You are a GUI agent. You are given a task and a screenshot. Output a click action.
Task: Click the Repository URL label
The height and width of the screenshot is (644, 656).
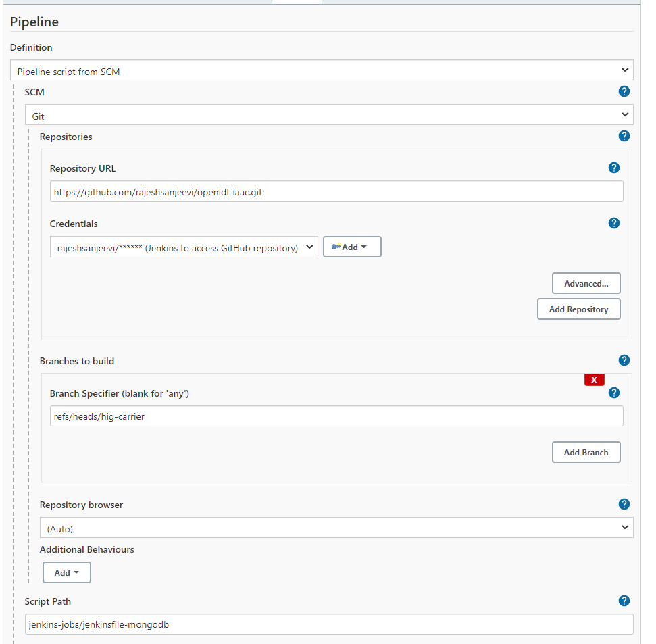(x=82, y=169)
